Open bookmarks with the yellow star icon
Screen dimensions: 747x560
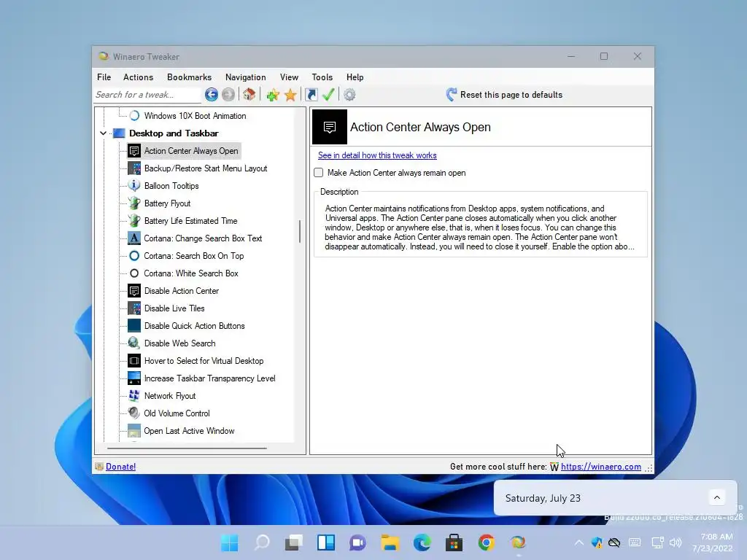(290, 95)
